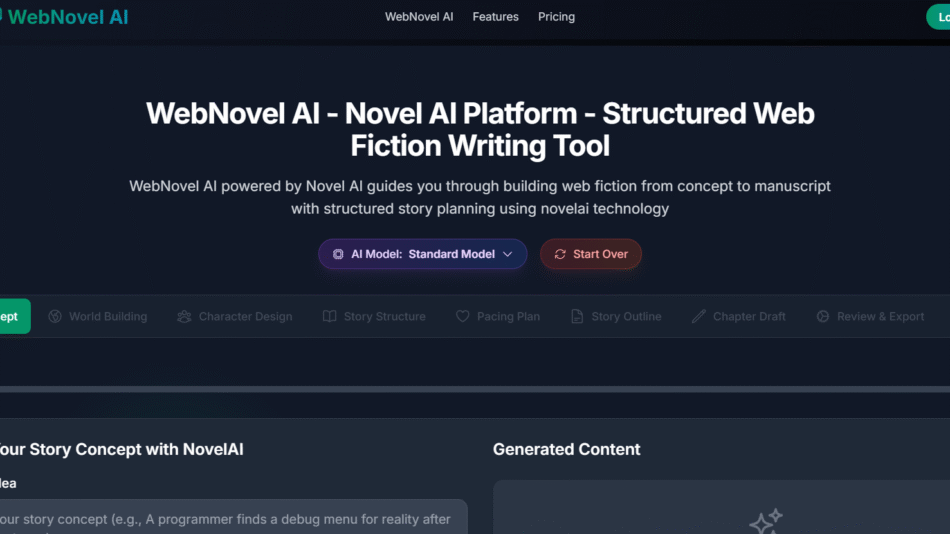
Task: Click the chip icon beside AI Model
Action: pos(338,254)
